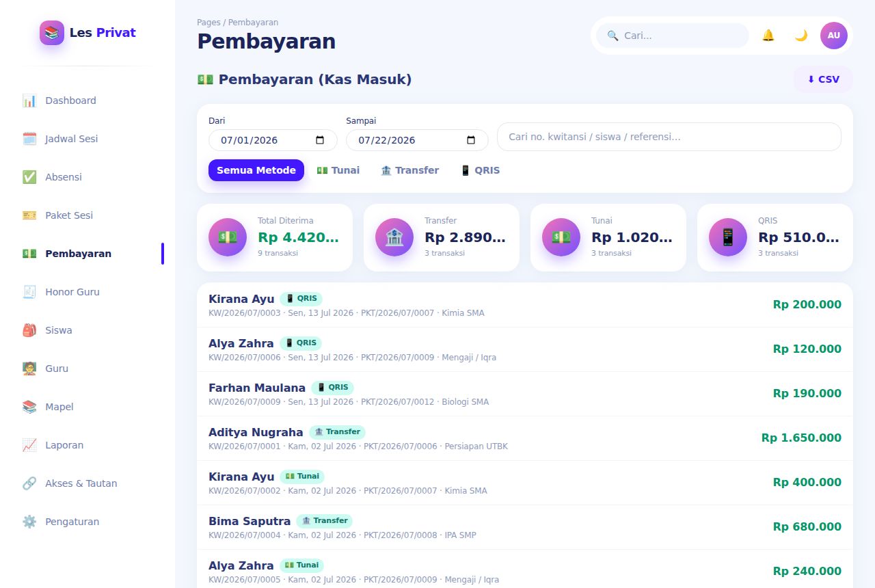
Task: Open Alya Zahra QRIS payment row
Action: (x=525, y=349)
